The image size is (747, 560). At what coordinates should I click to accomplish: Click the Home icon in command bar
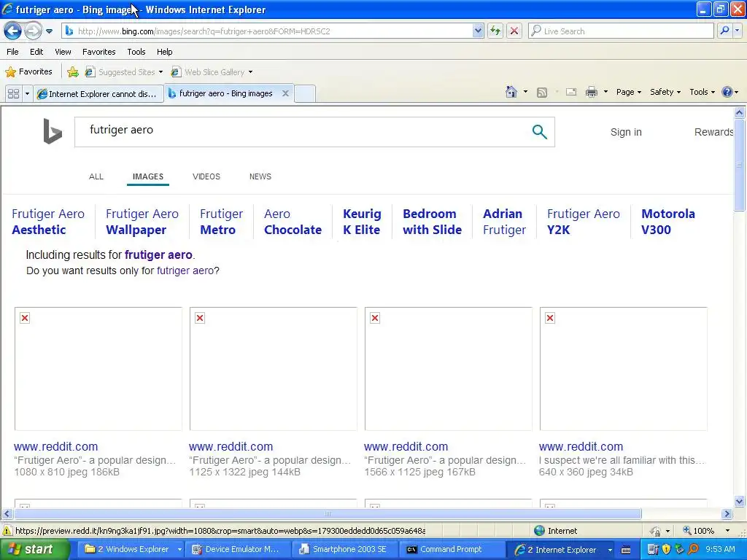[x=511, y=92]
